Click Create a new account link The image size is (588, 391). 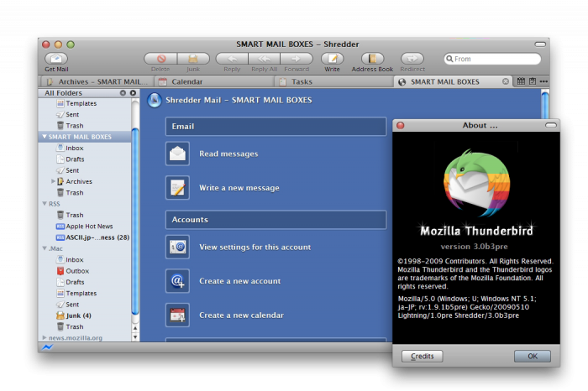[239, 281]
